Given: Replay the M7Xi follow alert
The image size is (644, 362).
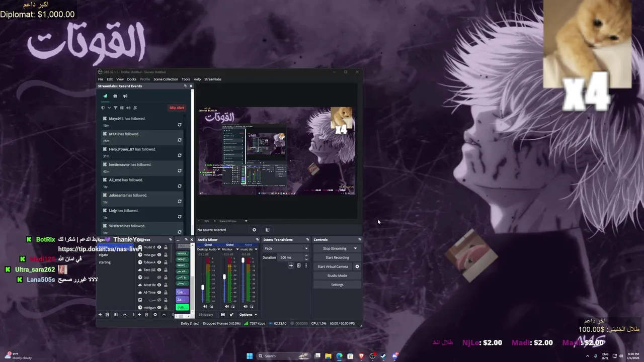Looking at the screenshot, I should pos(180,140).
